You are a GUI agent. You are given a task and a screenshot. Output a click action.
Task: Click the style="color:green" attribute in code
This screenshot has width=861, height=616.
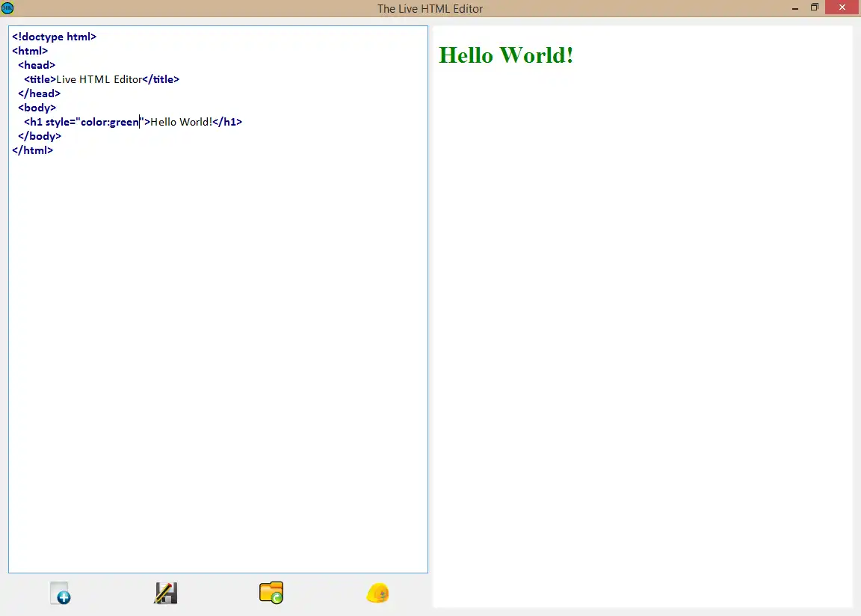[x=94, y=122]
